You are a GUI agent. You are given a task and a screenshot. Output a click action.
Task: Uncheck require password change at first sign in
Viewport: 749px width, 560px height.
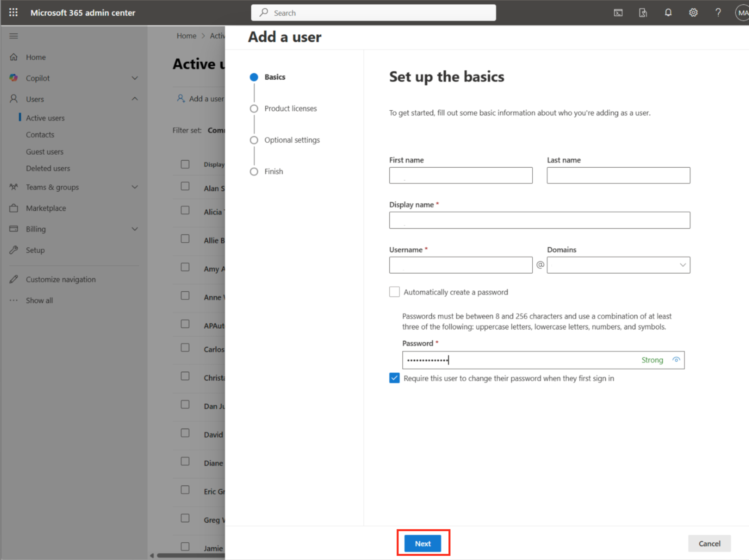click(x=394, y=378)
